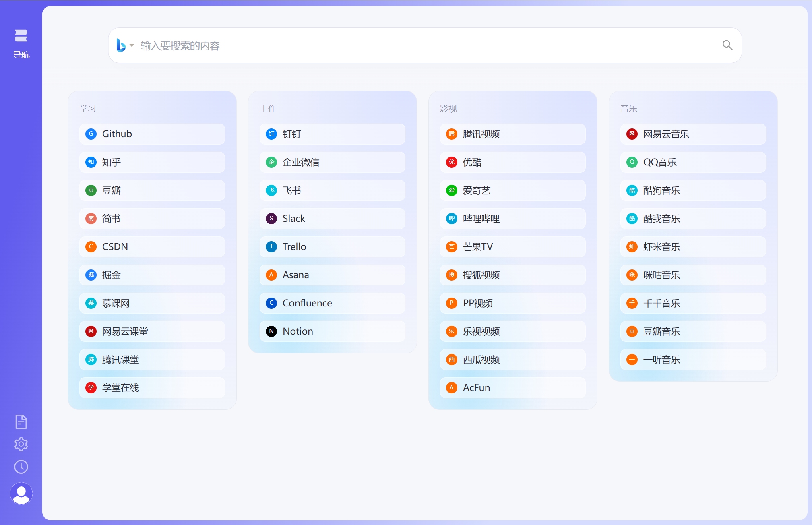The image size is (812, 525).
Task: Open the 企业微信 link
Action: click(x=333, y=162)
